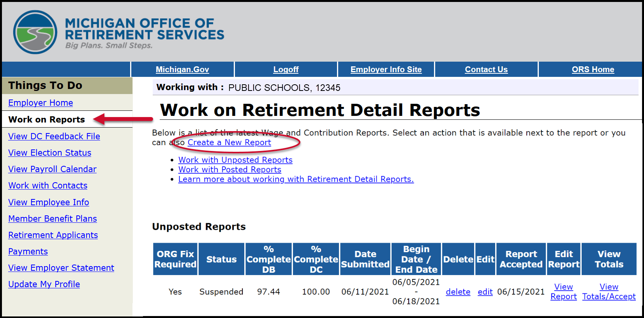Open the Michigan.Gov link
This screenshot has height=318, width=644.
coord(182,69)
